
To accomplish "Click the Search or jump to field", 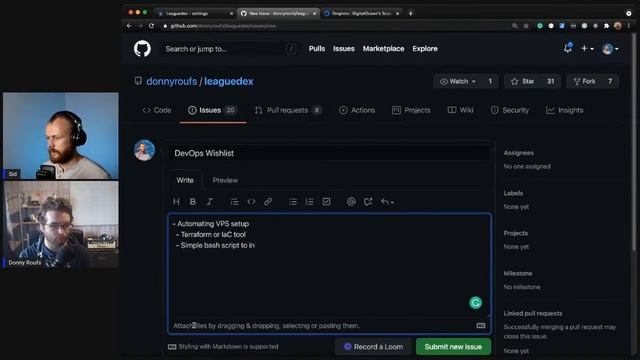I will tap(230, 49).
